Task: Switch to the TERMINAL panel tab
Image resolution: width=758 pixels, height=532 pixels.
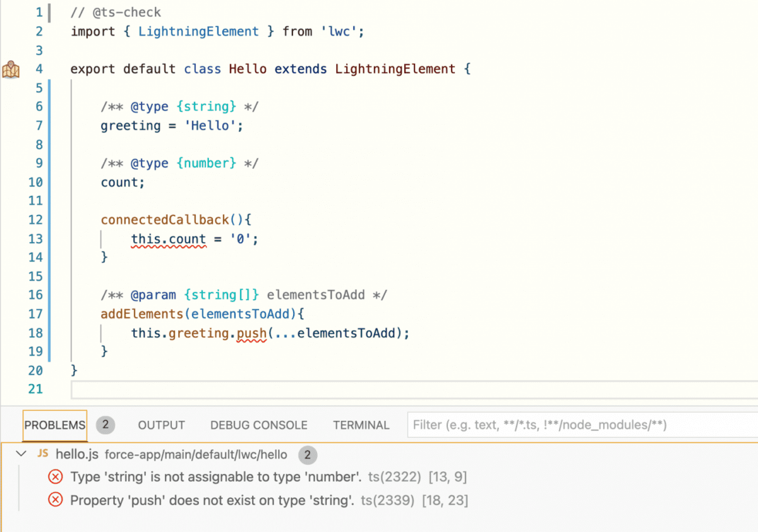Action: pos(361,425)
